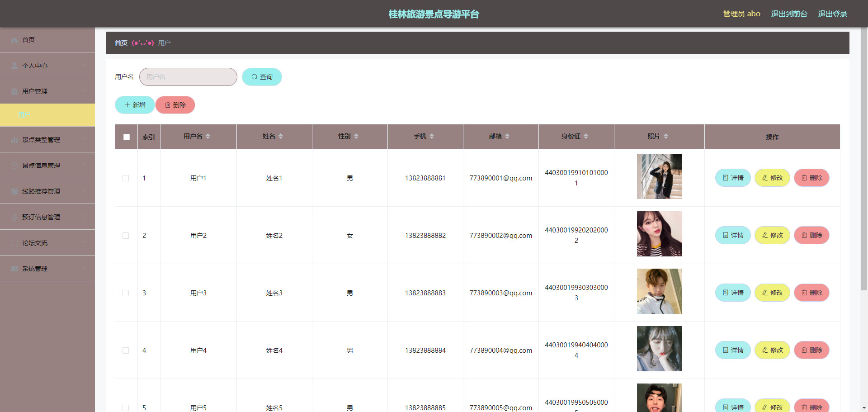Click the sort arrows on the 身份证 column
Image resolution: width=868 pixels, height=412 pixels.
[586, 136]
